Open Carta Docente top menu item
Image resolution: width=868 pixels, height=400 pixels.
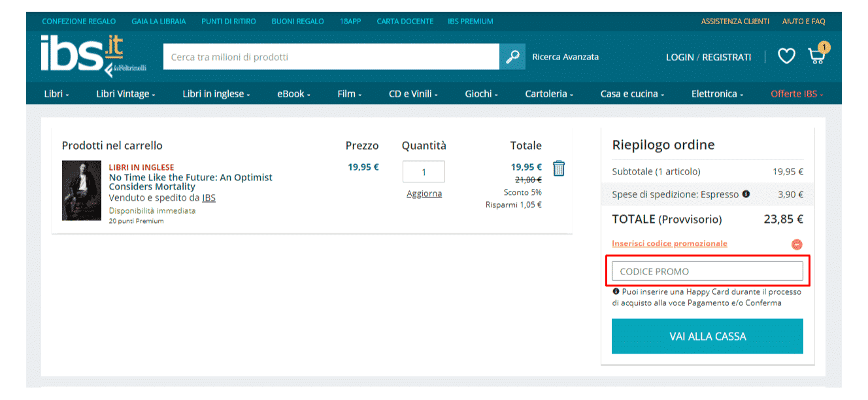pyautogui.click(x=405, y=22)
